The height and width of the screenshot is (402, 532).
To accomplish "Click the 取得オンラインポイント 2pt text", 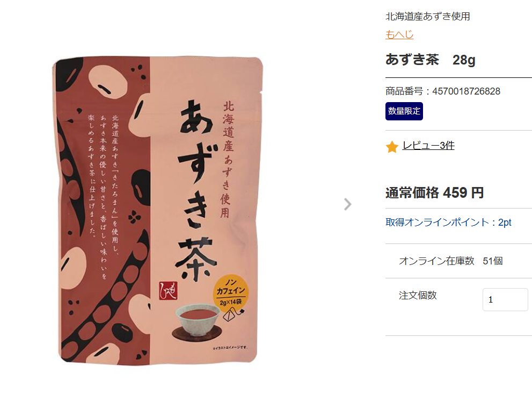I will click(x=448, y=222).
